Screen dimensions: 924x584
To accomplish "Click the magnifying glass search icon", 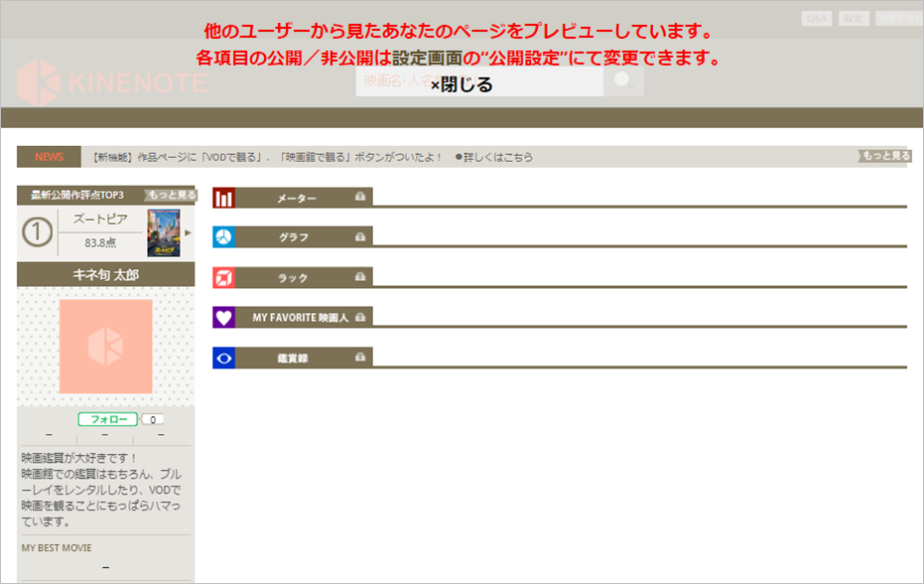I will [x=624, y=80].
